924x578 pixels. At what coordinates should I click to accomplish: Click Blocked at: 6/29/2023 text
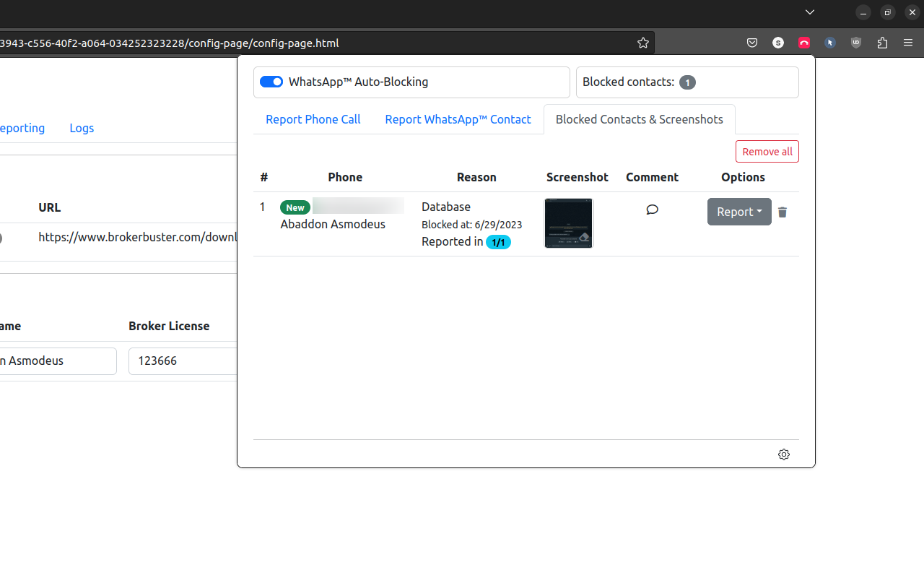(x=471, y=225)
